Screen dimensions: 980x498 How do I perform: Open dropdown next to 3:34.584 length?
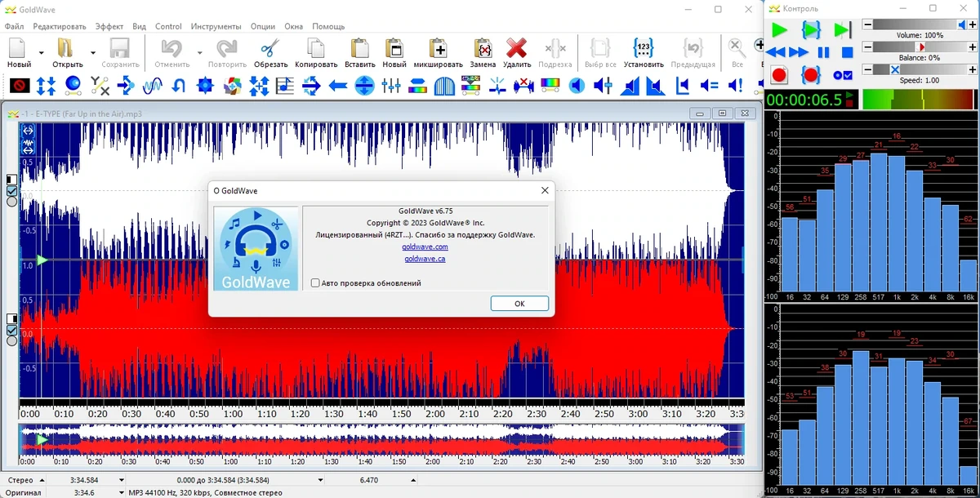122,480
